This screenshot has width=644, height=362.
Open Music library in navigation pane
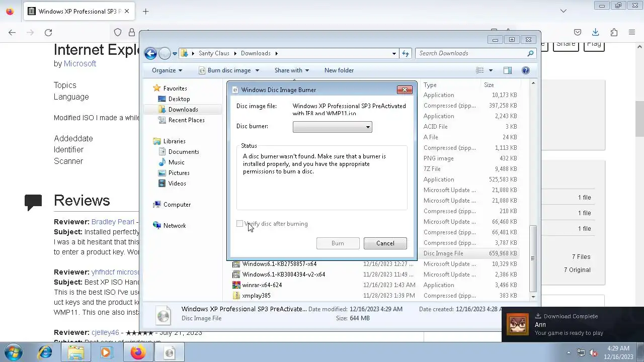tap(176, 162)
